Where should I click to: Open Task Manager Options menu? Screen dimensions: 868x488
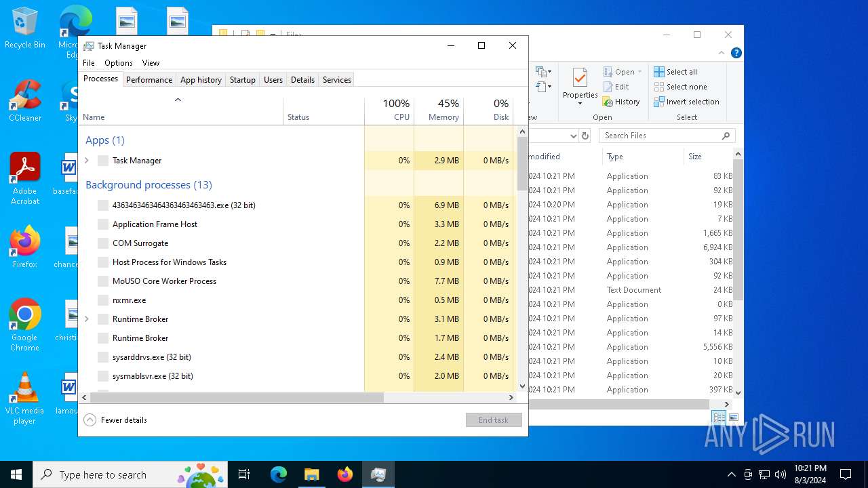119,62
